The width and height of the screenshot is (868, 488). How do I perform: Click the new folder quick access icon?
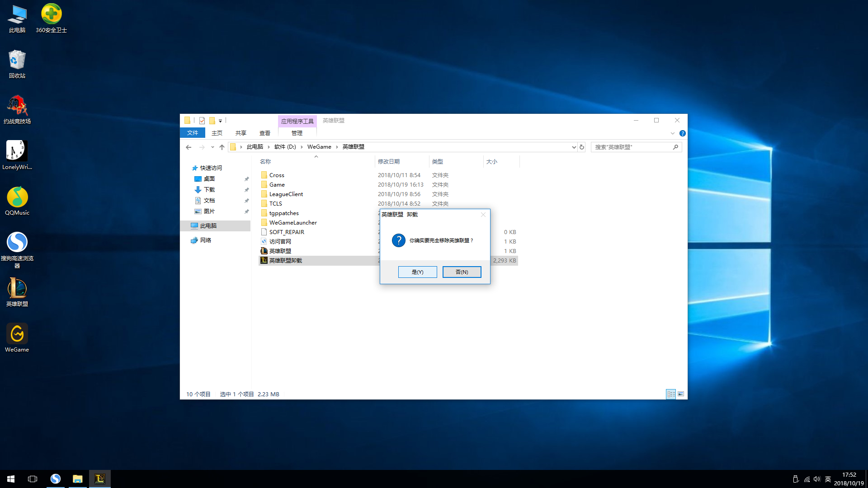tap(212, 121)
